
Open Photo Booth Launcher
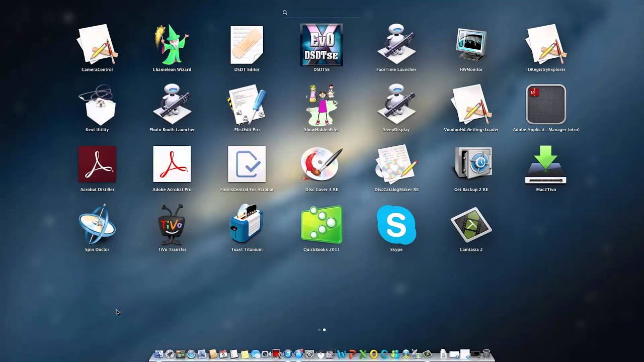point(172,105)
